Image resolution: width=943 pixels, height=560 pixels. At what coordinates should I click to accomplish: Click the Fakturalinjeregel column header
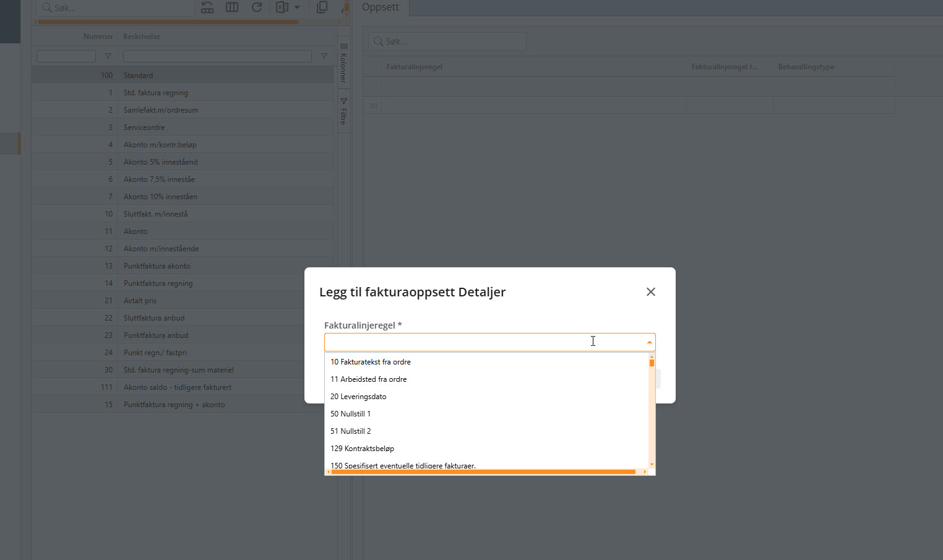click(x=415, y=67)
